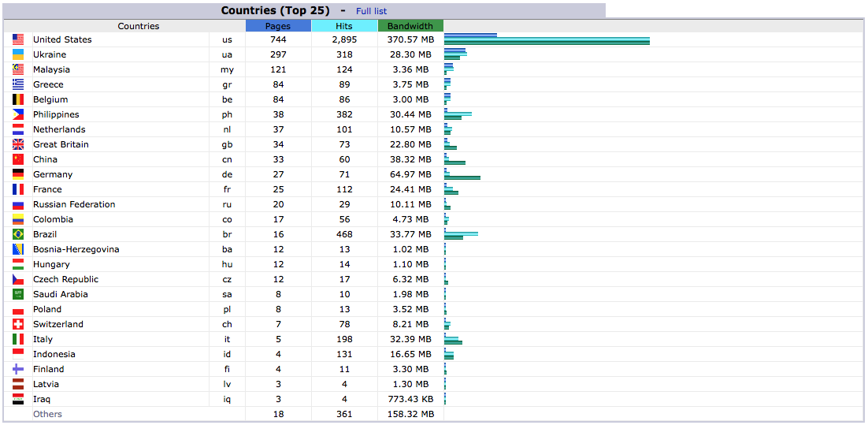Click the Switzerland flag icon
Viewport: 868px width, 425px height.
[18, 324]
